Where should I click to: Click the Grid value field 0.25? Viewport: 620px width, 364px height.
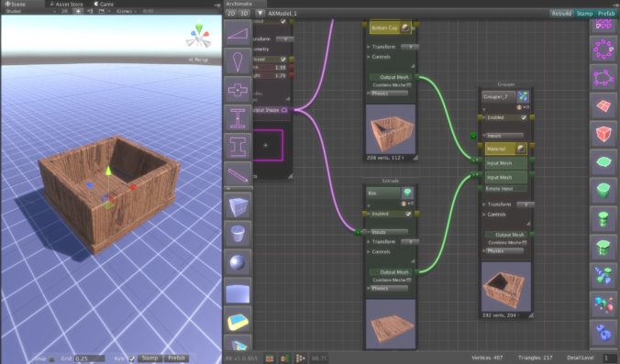click(x=90, y=358)
